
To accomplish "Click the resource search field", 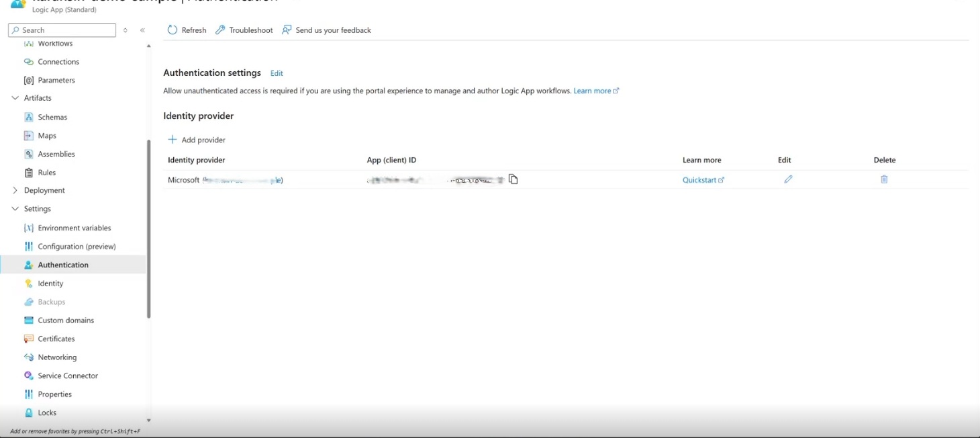I will point(61,30).
